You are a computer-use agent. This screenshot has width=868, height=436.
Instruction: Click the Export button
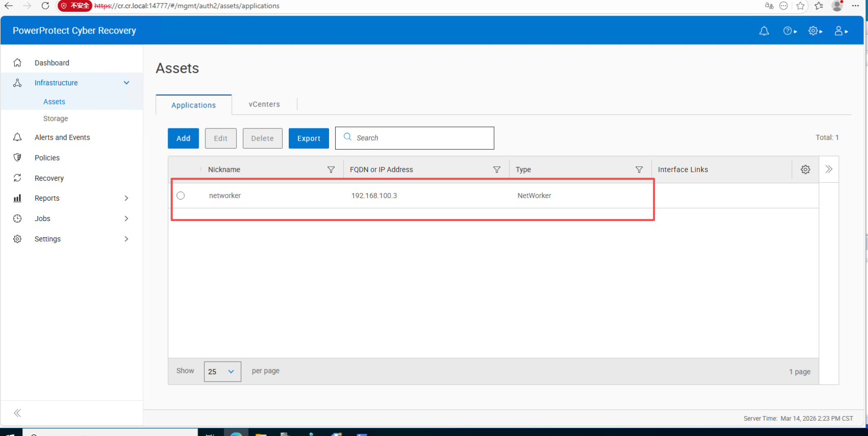coord(309,139)
